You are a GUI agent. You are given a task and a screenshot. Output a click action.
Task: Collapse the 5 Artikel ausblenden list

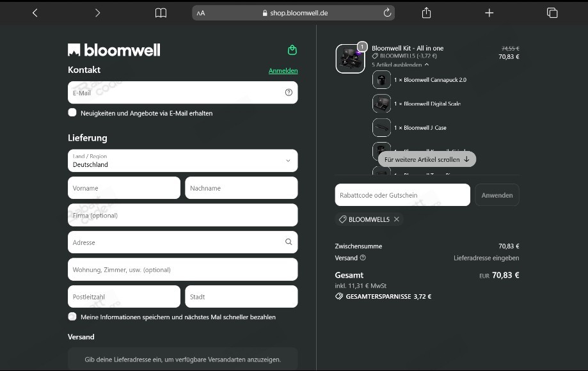[x=400, y=65]
